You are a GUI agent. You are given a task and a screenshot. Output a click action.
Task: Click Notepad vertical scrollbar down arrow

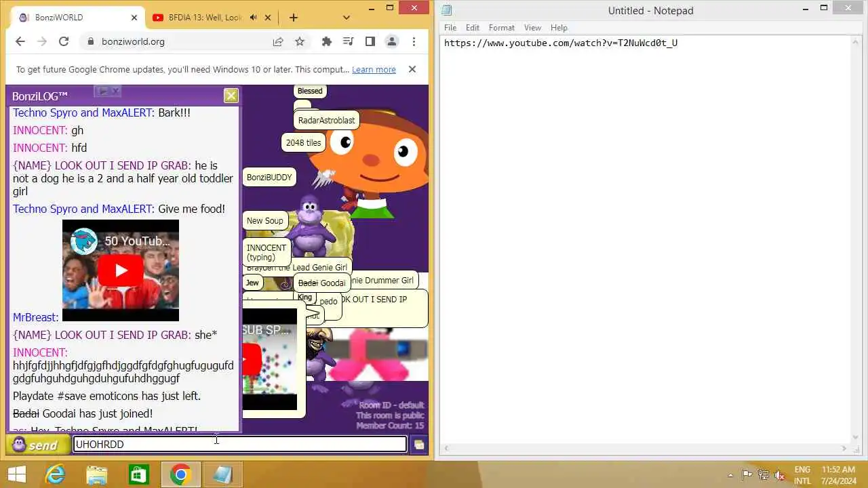[856, 437]
